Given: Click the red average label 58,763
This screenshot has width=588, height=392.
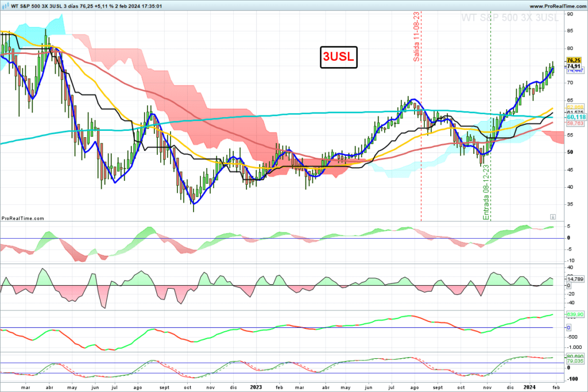Looking at the screenshot, I should pyautogui.click(x=575, y=123).
